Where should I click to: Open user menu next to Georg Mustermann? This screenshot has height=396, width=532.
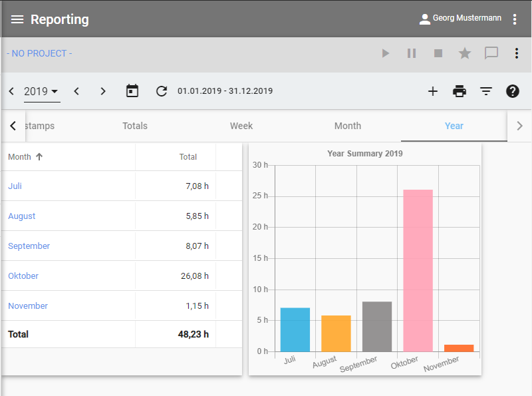pyautogui.click(x=515, y=19)
